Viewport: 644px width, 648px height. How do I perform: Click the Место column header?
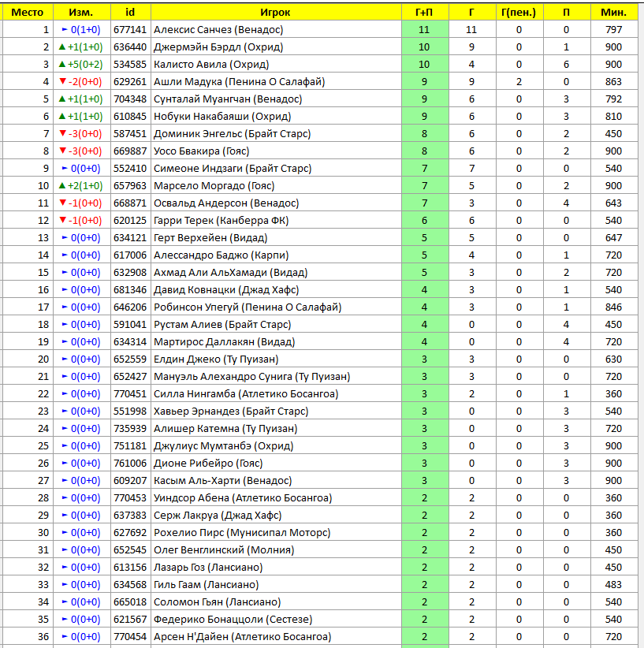pyautogui.click(x=28, y=13)
